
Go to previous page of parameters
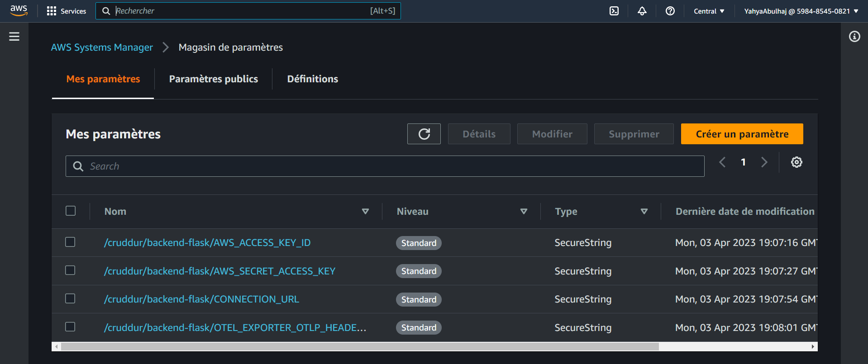point(722,162)
